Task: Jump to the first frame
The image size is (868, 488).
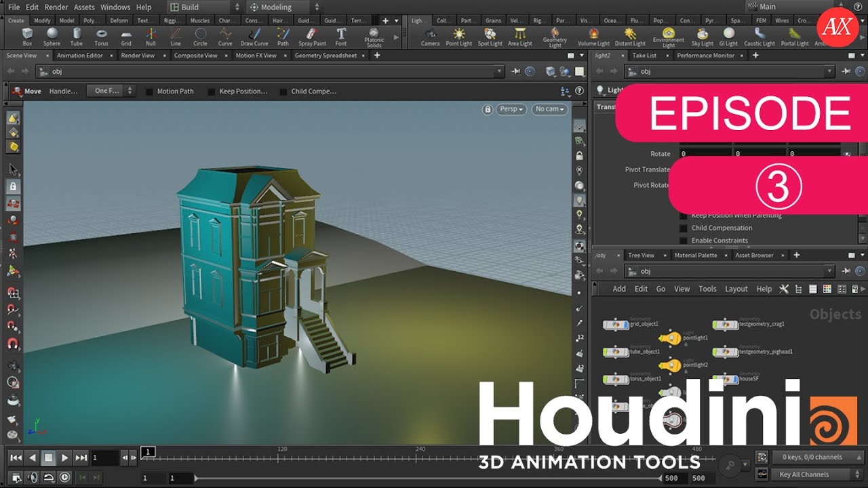Action: (x=16, y=458)
